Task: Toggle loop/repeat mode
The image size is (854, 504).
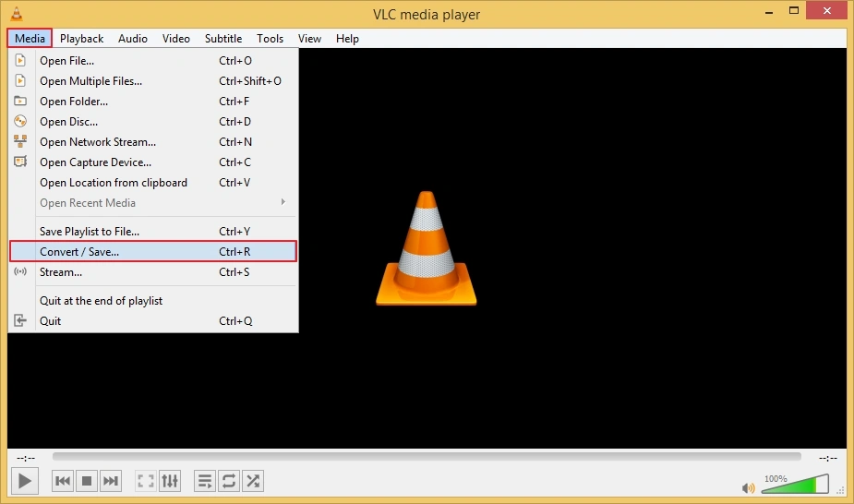Action: click(x=229, y=481)
